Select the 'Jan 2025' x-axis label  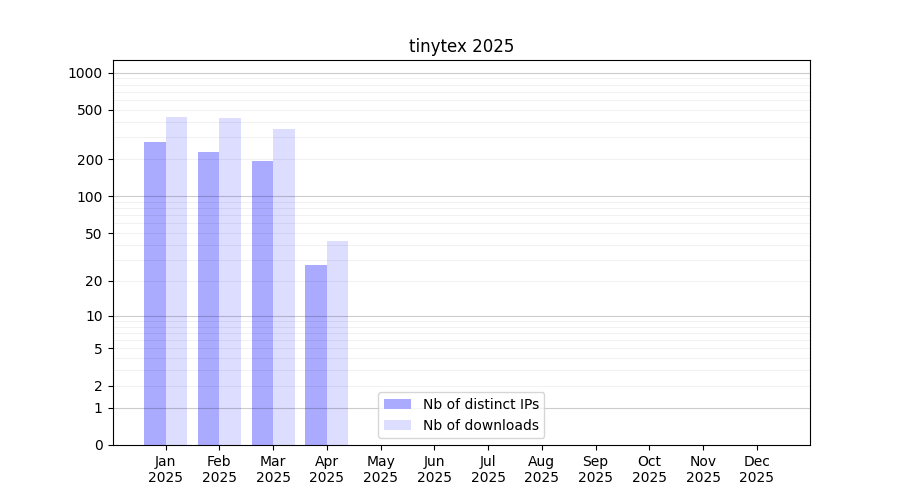tap(165, 469)
